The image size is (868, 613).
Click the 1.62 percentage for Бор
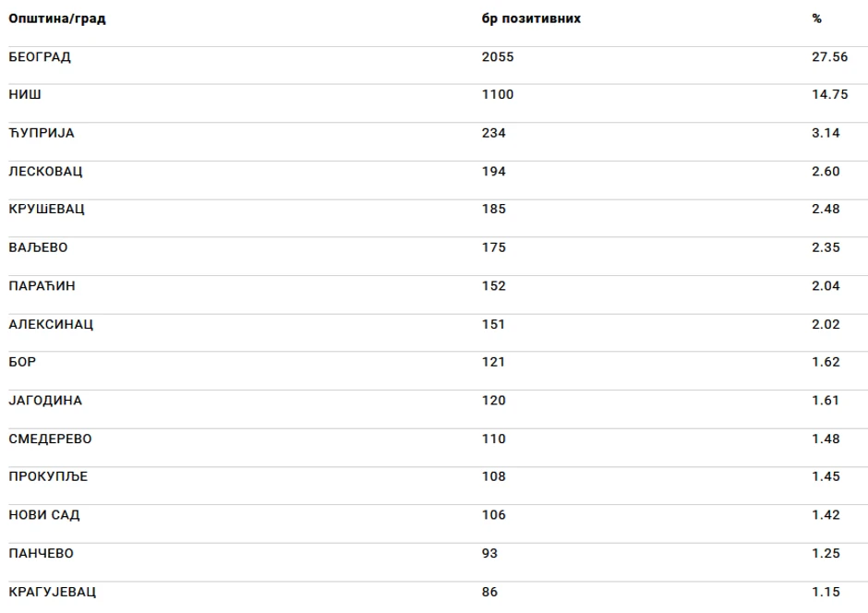826,362
